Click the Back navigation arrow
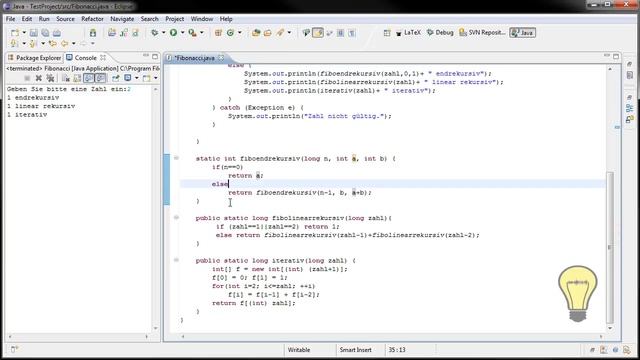This screenshot has width=640, height=360. tap(64, 43)
